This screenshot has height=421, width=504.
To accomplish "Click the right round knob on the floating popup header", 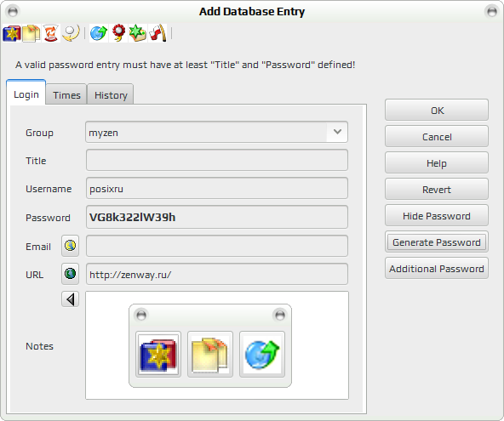I will [x=279, y=315].
